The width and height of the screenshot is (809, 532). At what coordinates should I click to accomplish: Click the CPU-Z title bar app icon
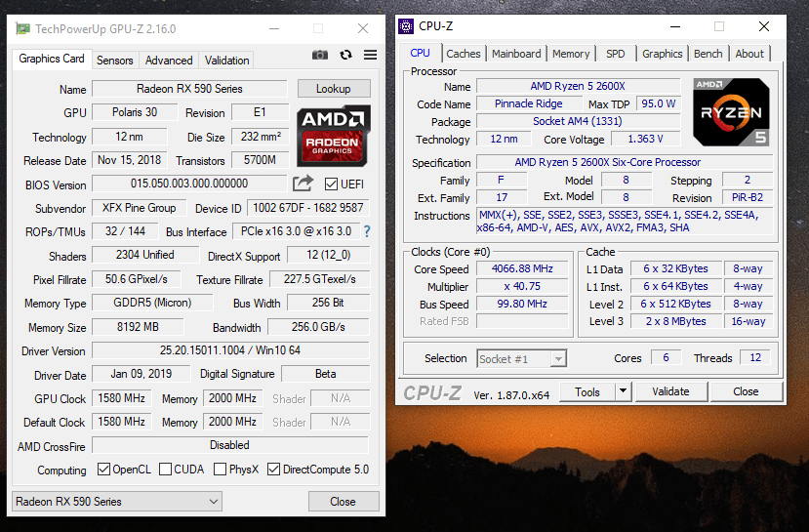(x=407, y=26)
